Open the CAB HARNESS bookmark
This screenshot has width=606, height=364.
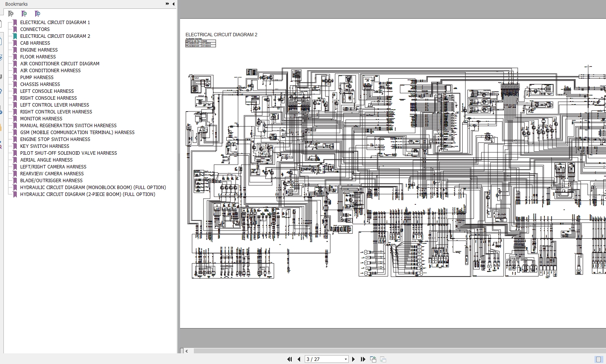tap(35, 43)
